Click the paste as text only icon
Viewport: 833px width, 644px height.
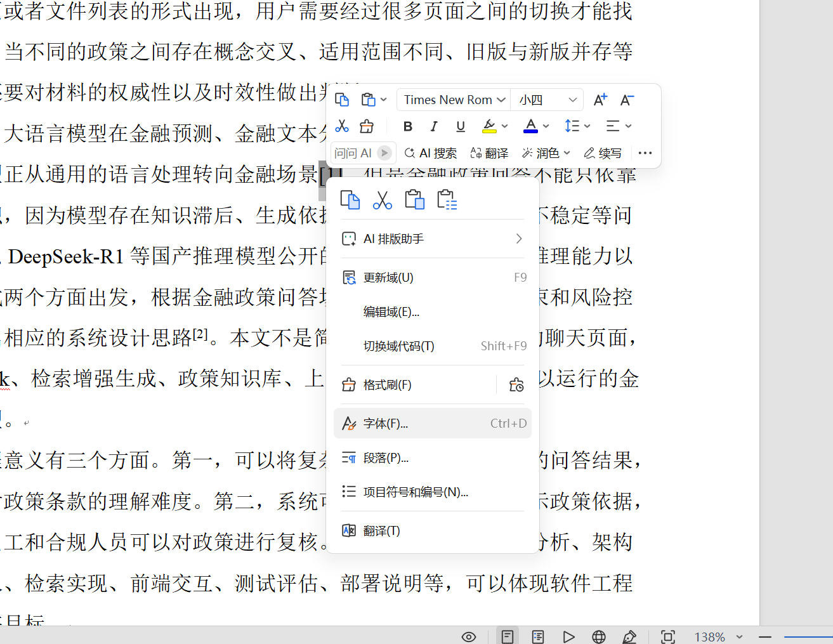pos(447,200)
